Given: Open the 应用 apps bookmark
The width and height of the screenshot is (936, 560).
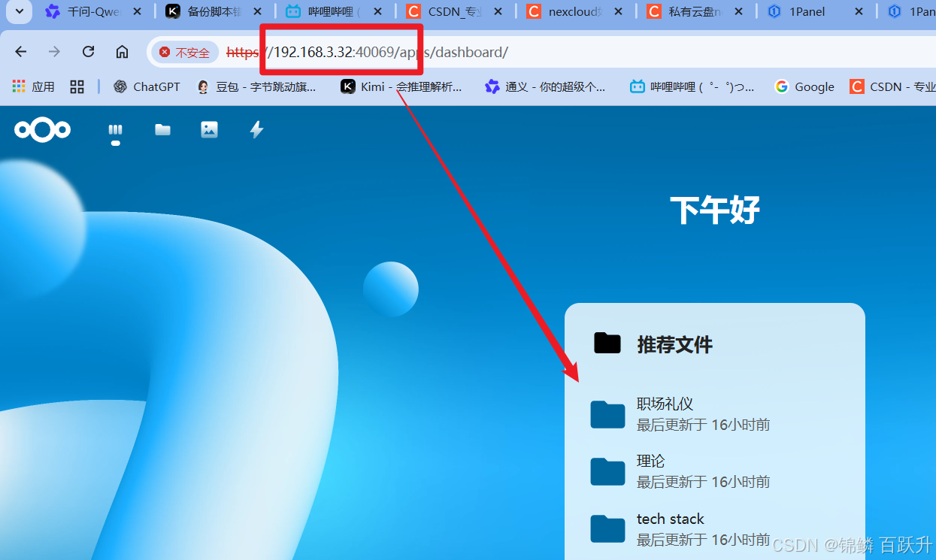Looking at the screenshot, I should [34, 86].
